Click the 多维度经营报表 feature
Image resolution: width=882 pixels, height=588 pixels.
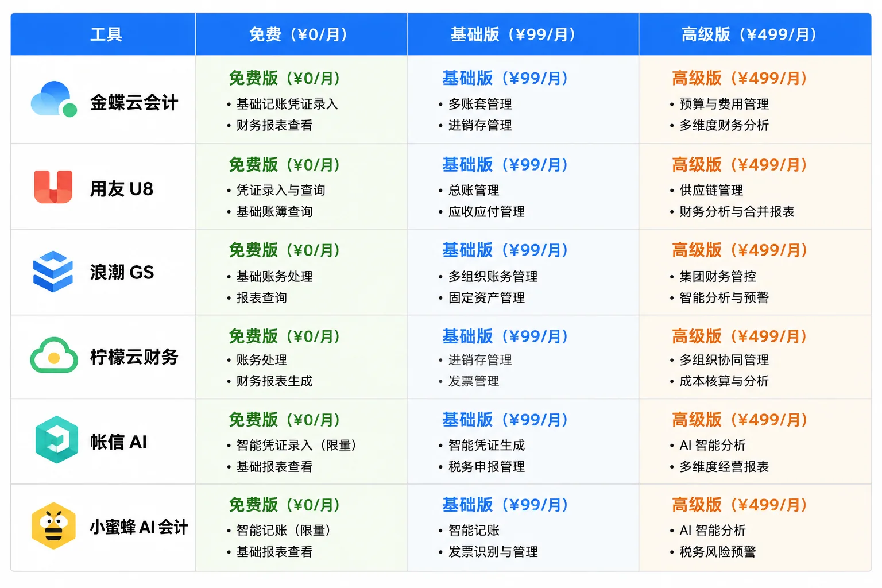[724, 466]
